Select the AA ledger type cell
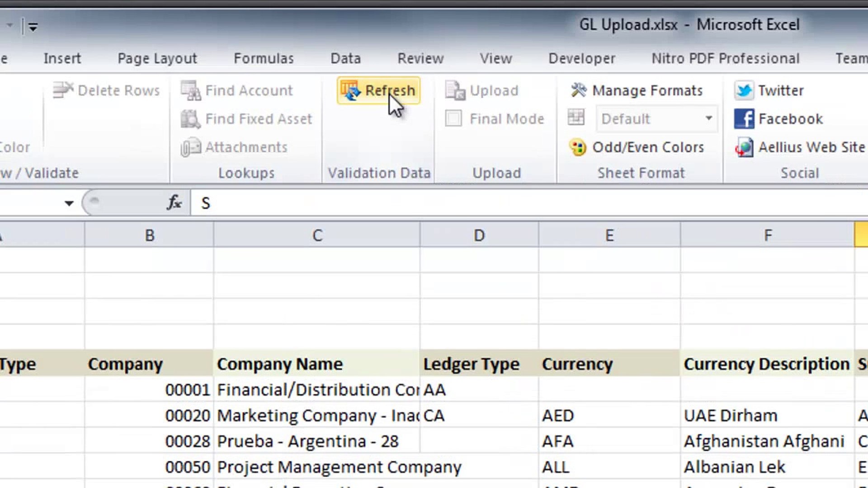 click(x=479, y=389)
